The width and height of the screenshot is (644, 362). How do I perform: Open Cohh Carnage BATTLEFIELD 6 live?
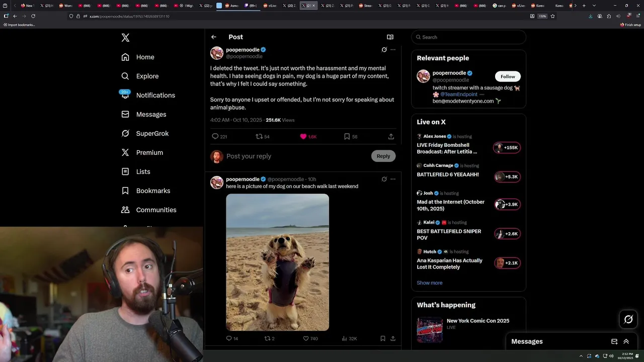point(468,172)
